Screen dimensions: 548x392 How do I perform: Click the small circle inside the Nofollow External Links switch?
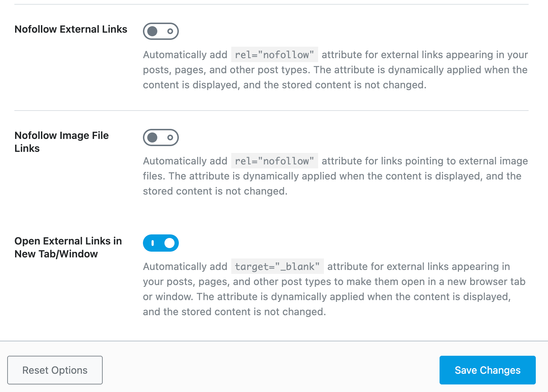169,31
